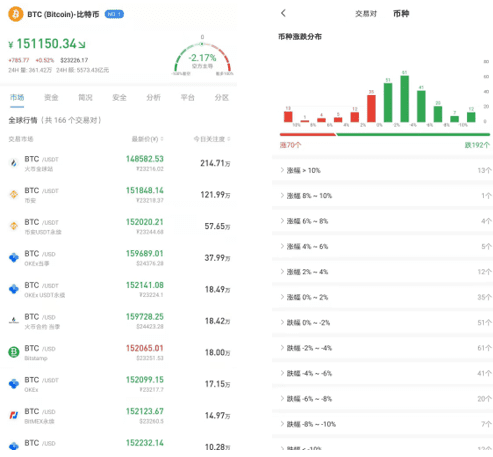Viewport: 493px width, 457px height.
Task: Click the -2.17% long-short gauge
Action: tap(202, 58)
